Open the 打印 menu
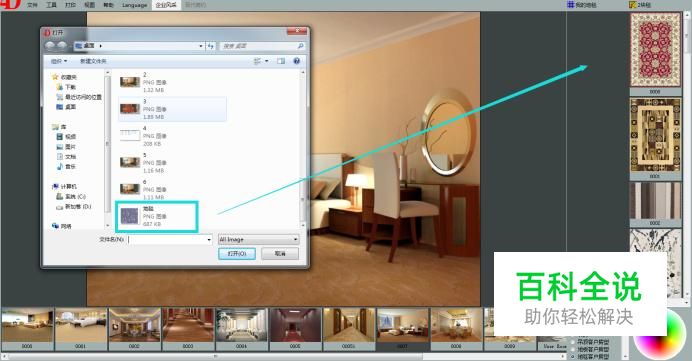The width and height of the screenshot is (692, 361). [x=70, y=5]
